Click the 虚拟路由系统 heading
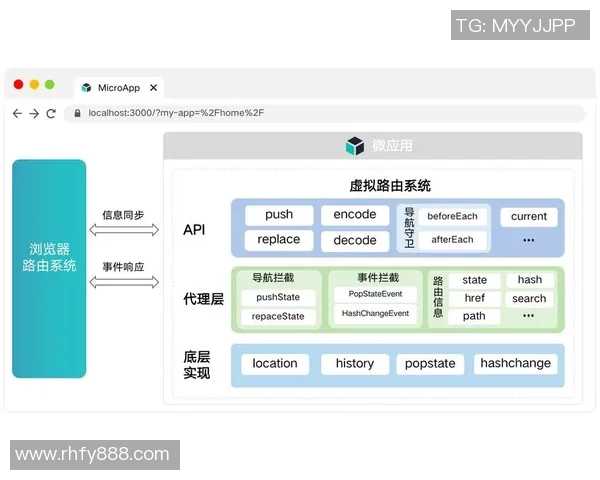Screen dimensions: 600x480 [390, 186]
